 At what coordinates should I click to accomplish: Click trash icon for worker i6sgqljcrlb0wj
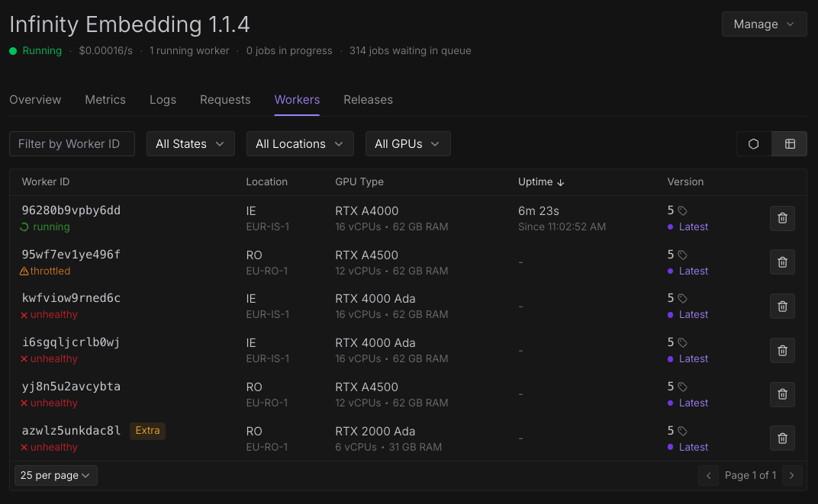782,351
